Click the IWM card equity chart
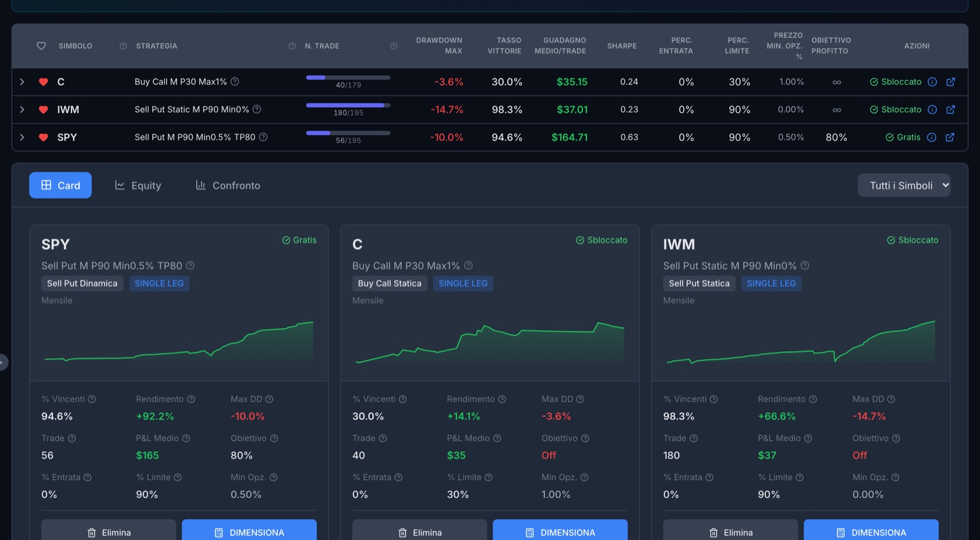 point(801,341)
